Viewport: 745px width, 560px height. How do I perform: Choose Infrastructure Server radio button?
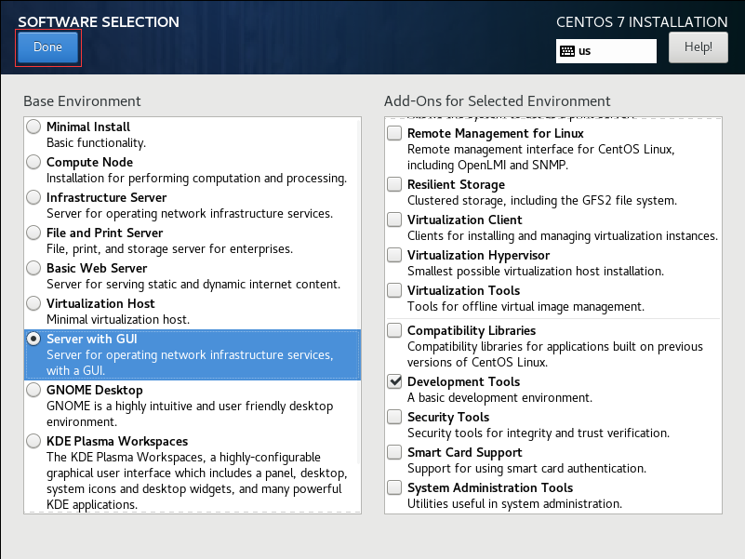(33, 197)
